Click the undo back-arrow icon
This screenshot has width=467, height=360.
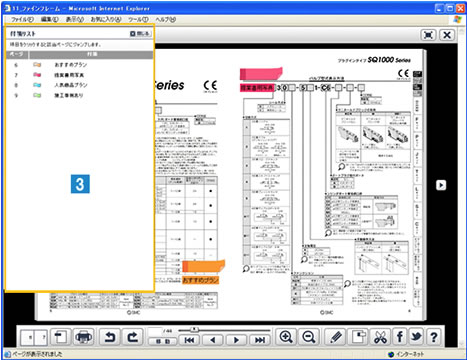click(x=110, y=337)
